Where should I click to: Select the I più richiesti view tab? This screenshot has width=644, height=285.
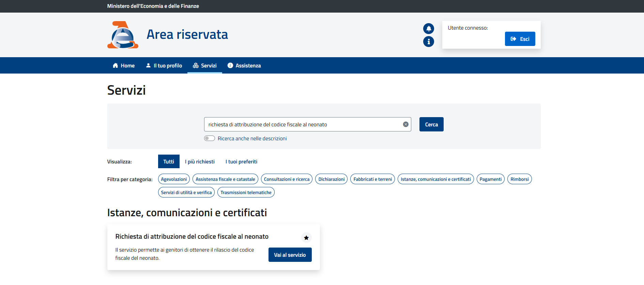click(x=200, y=161)
